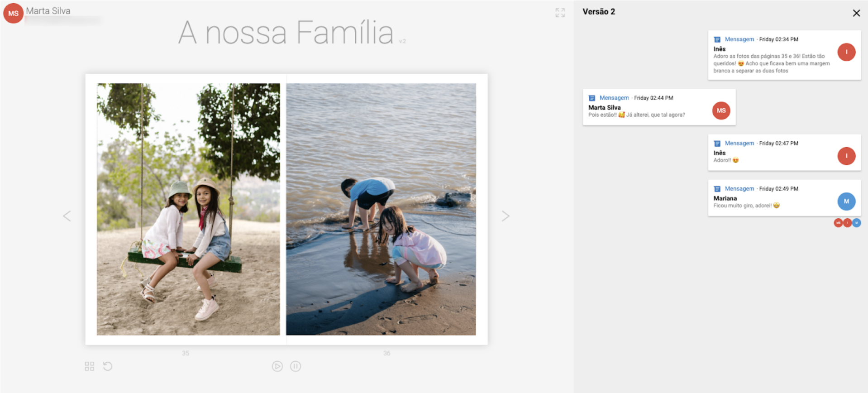The height and width of the screenshot is (393, 868).
Task: Click Mariana's blue avatar on her message
Action: point(846,201)
